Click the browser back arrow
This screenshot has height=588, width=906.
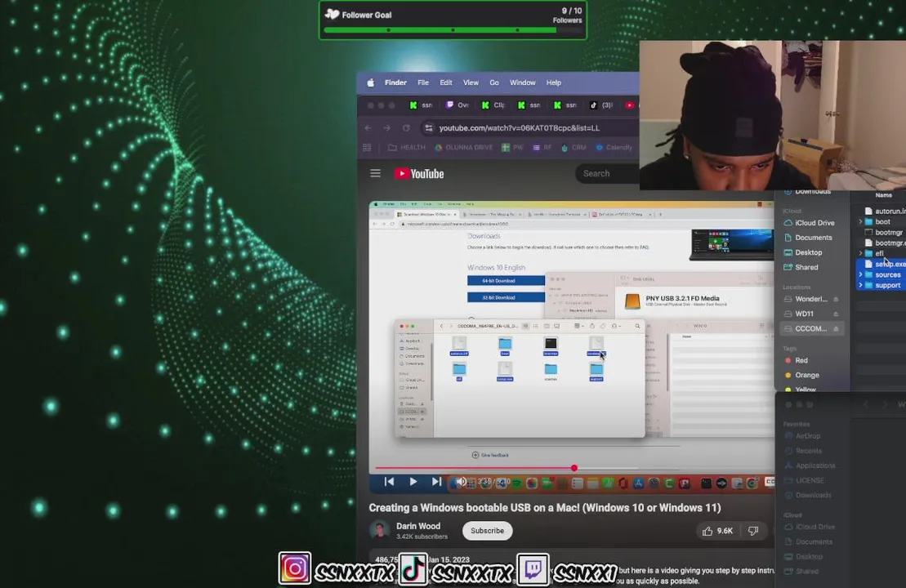click(368, 127)
